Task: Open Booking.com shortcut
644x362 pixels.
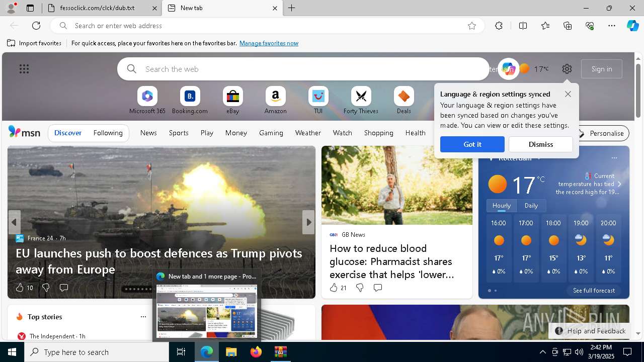Action: click(x=190, y=100)
